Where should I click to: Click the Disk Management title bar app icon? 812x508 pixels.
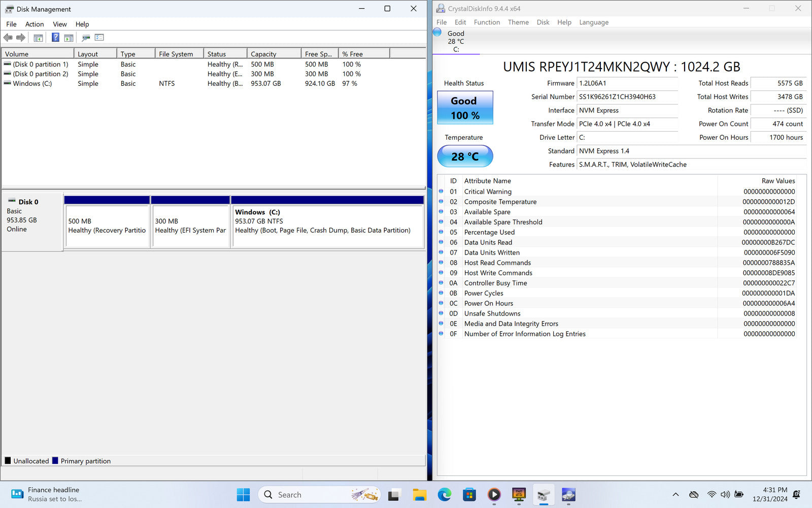tap(9, 9)
